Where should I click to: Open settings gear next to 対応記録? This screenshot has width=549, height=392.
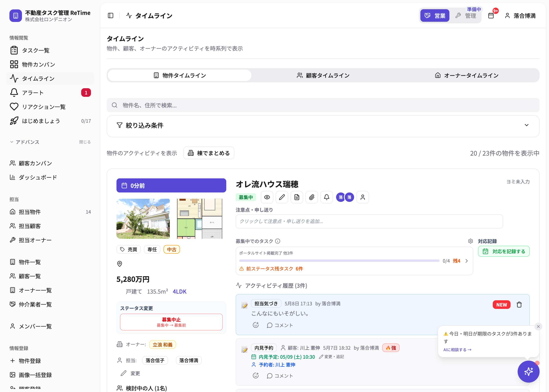471,241
